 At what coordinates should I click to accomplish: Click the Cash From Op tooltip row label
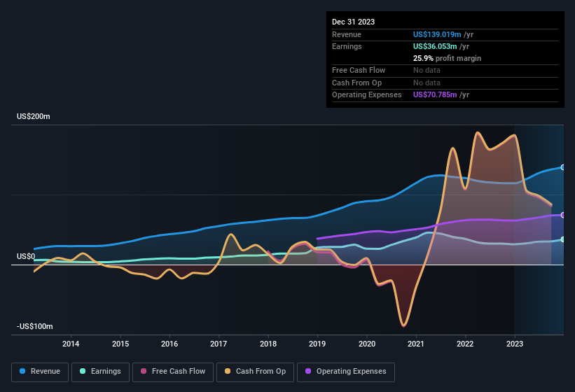pyautogui.click(x=356, y=83)
